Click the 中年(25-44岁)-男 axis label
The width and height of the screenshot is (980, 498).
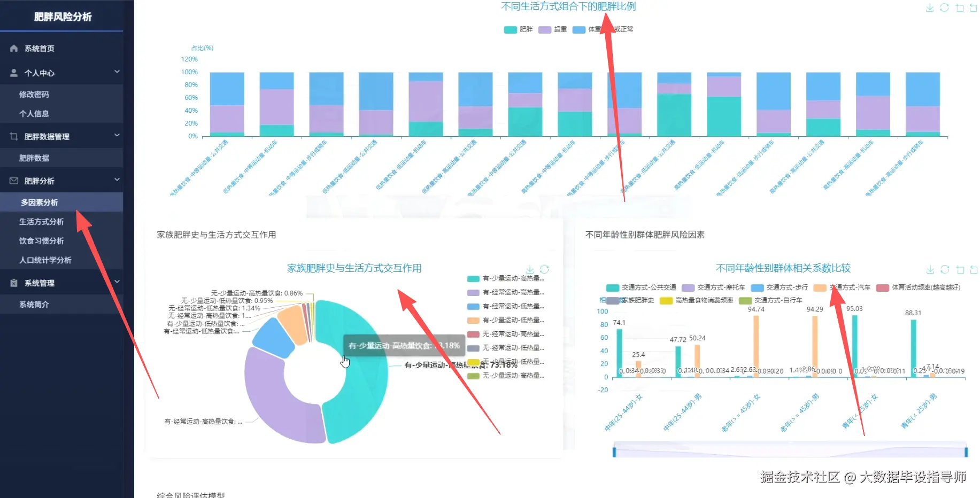coord(682,412)
